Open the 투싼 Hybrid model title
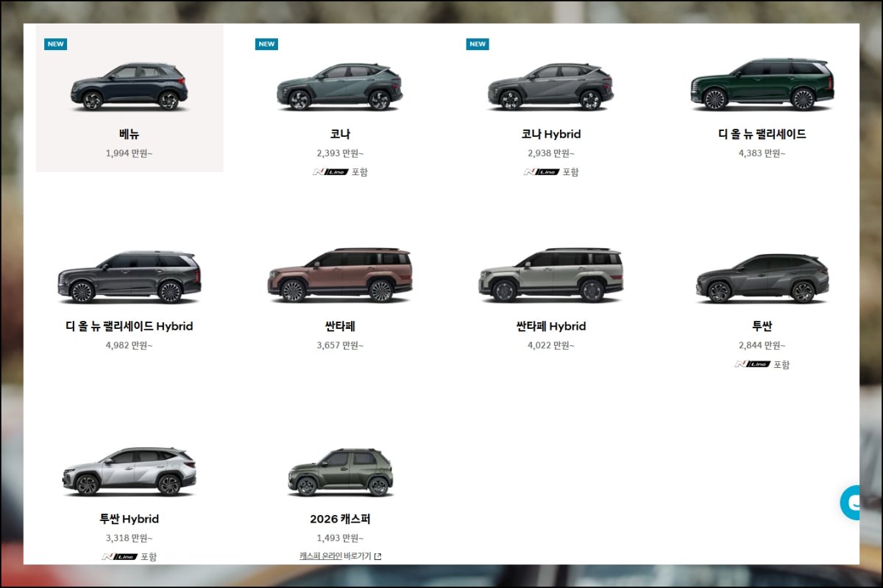Image resolution: width=883 pixels, height=588 pixels. (x=130, y=519)
